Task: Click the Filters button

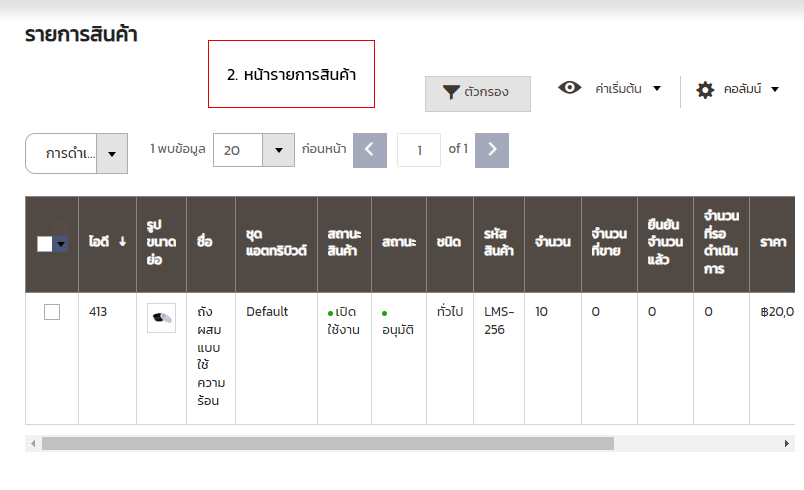Action: click(477, 92)
